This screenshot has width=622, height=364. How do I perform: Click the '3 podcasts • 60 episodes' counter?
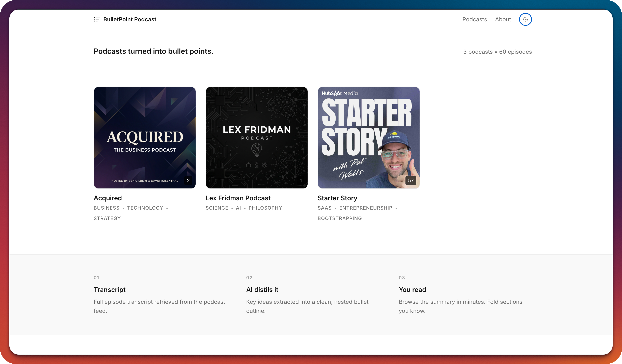pyautogui.click(x=497, y=52)
